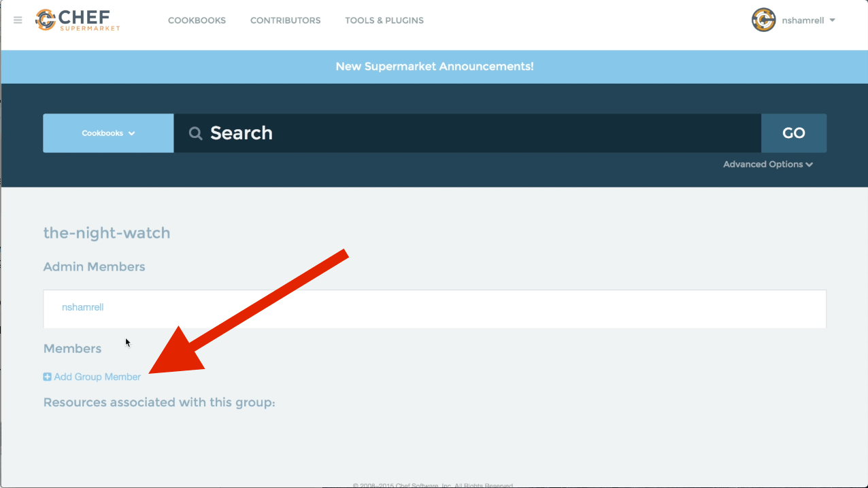Focus the Search text field
The height and width of the screenshot is (488, 868).
[x=476, y=133]
